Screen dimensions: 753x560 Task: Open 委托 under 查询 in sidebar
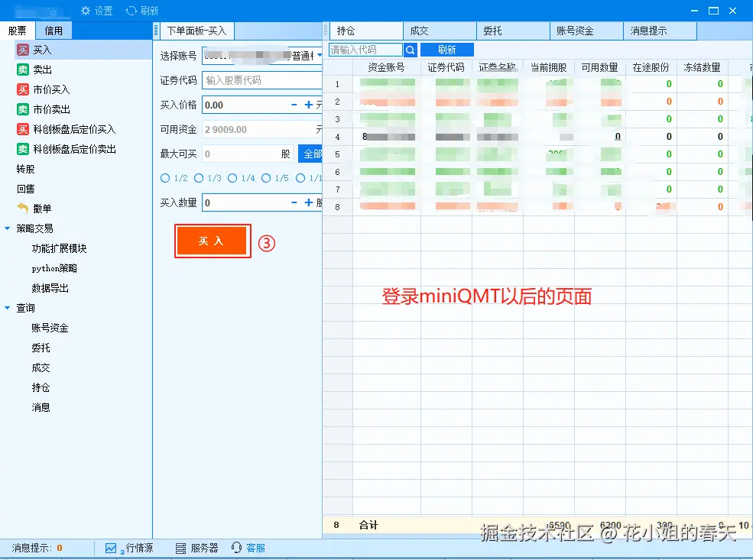pos(41,348)
